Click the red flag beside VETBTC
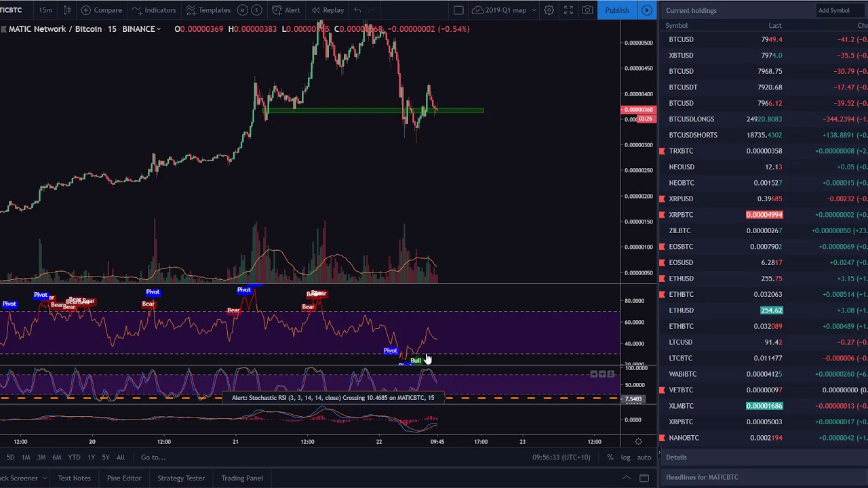 662,390
